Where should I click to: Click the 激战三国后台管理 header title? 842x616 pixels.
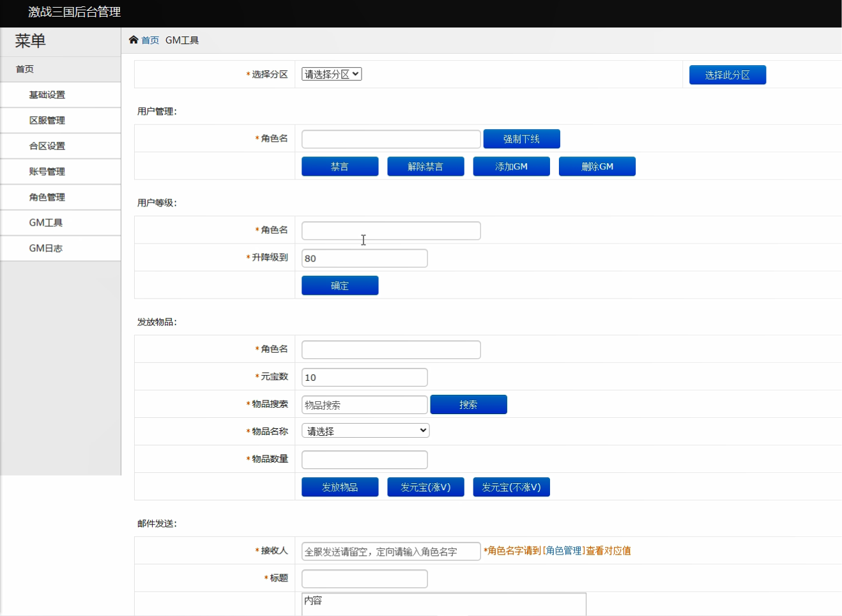74,12
